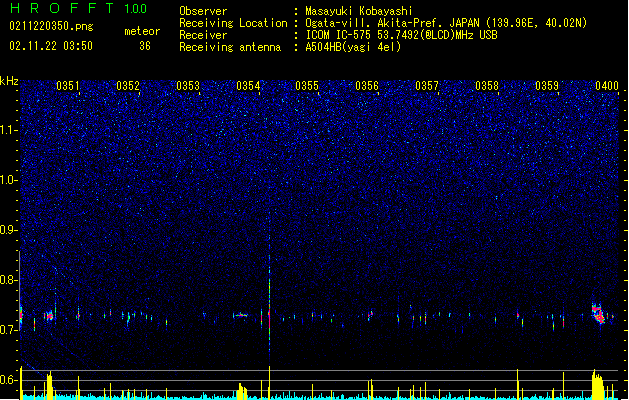This screenshot has width=629, height=400.
Task: Click the bright meteor echo near 0400
Action: 598,314
